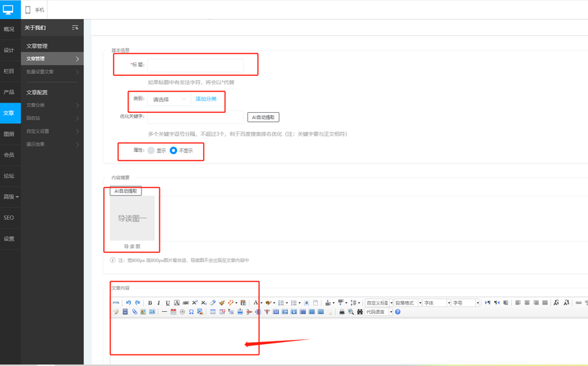Viewport: 588px width, 366px height.
Task: Click the align center icon
Action: pyautogui.click(x=527, y=302)
